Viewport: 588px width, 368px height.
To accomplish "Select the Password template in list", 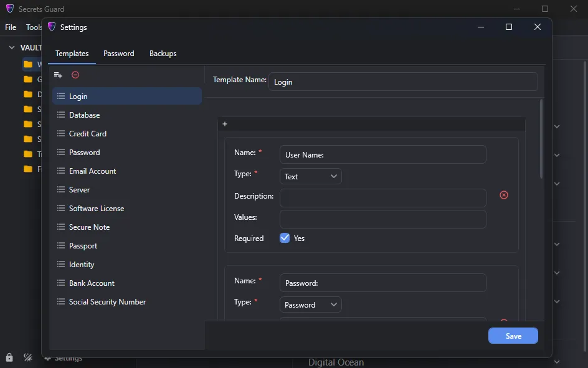I will click(126, 152).
